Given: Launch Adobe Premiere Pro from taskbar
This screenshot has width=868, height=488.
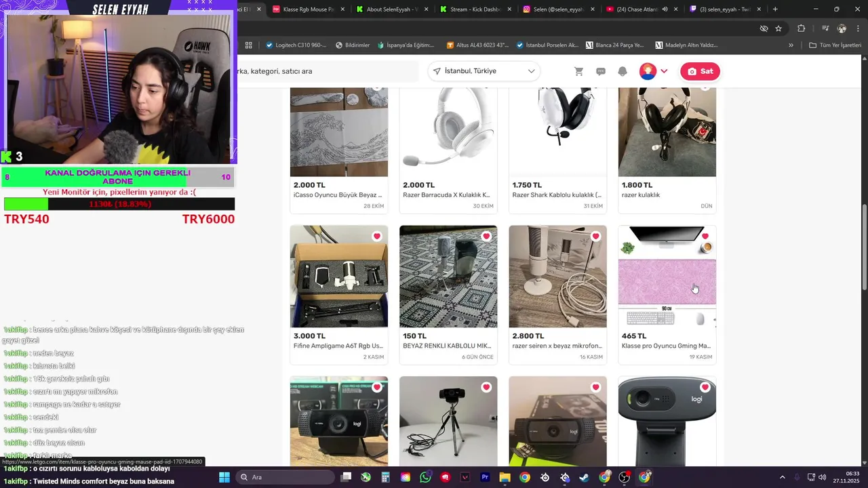Looking at the screenshot, I should (x=485, y=477).
